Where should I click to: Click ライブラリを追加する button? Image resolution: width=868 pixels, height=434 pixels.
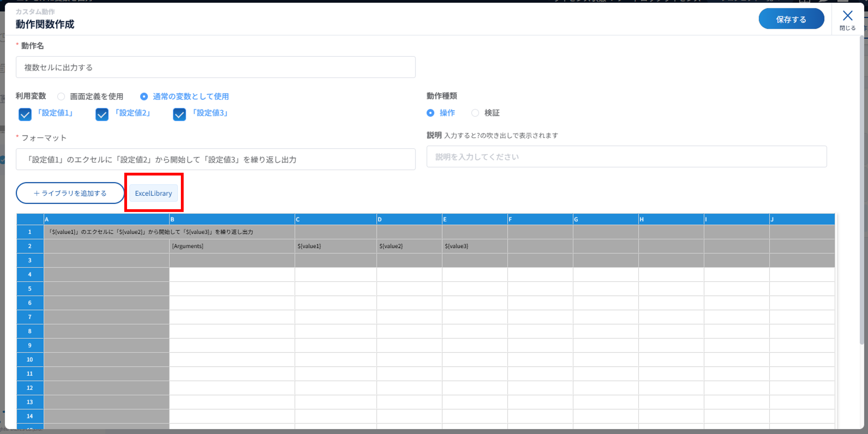pos(70,193)
